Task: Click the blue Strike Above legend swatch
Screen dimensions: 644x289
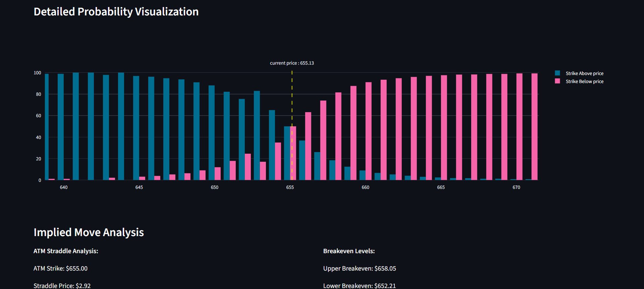Action: coord(557,73)
